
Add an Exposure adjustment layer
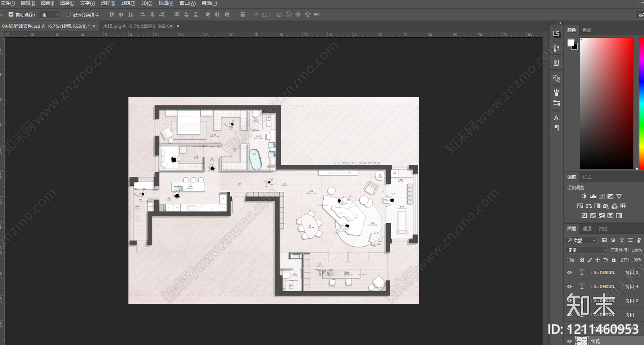pyautogui.click(x=611, y=196)
